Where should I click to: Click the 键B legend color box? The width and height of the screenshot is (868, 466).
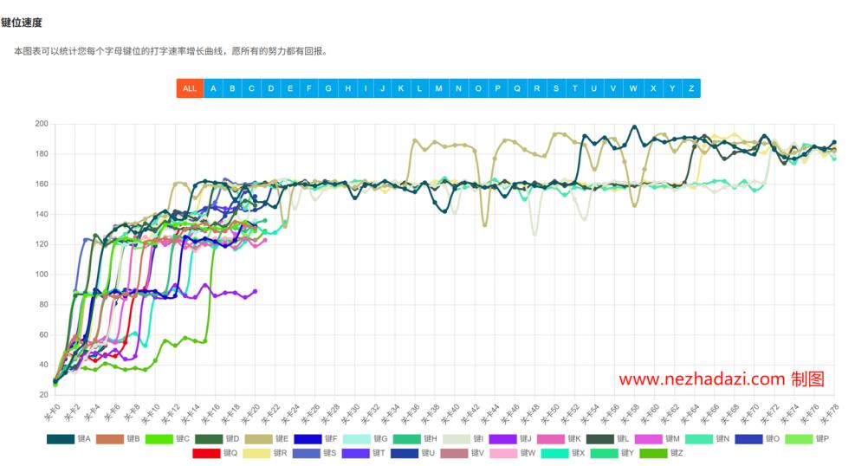coord(109,438)
